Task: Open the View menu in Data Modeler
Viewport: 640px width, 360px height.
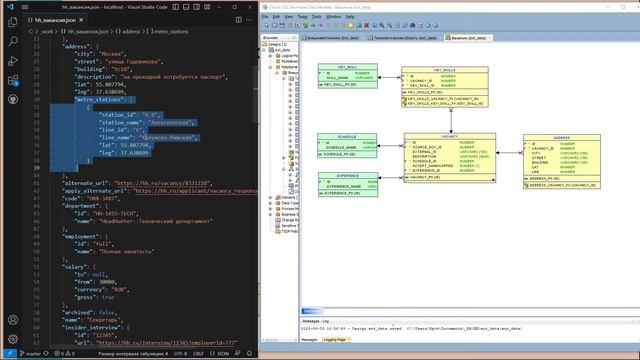Action: point(289,17)
